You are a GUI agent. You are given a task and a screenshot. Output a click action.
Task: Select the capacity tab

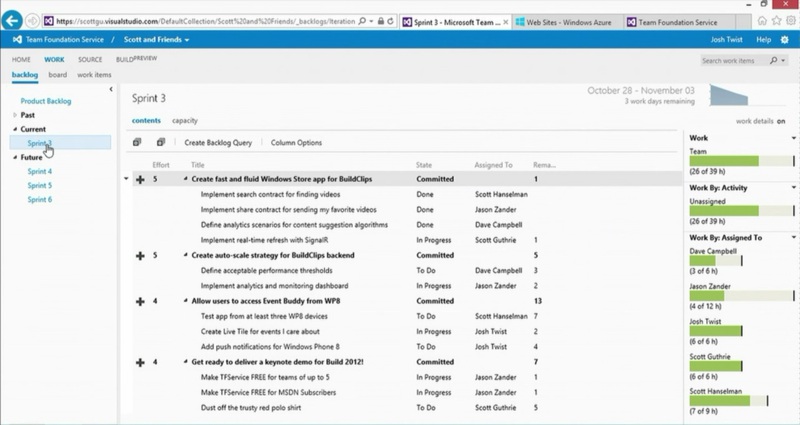click(185, 120)
